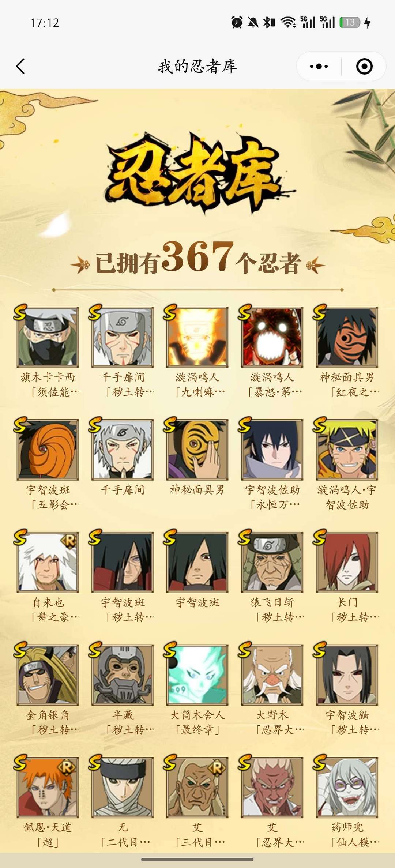Tap 猿飞日斩「秽土转…」portrait

pyautogui.click(x=272, y=563)
